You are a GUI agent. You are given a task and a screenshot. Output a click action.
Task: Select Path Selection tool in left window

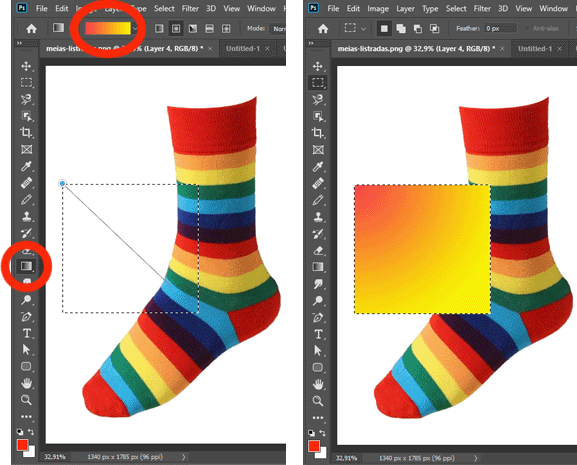tap(26, 349)
